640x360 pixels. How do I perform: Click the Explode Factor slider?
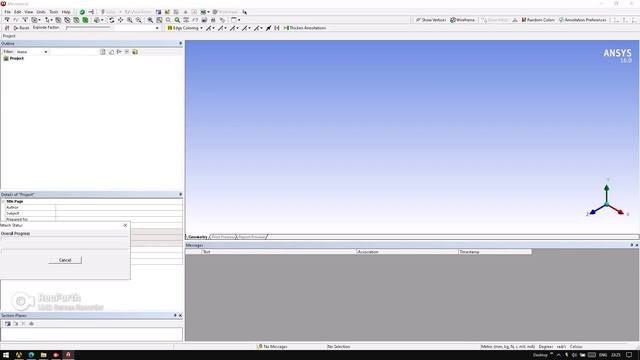(x=88, y=28)
